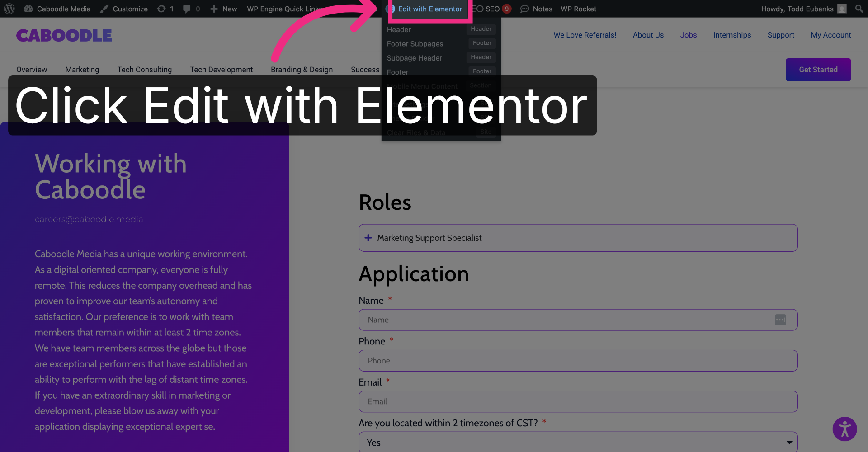Open the accessibility widget icon
Screen dimensions: 868x452
(845, 429)
